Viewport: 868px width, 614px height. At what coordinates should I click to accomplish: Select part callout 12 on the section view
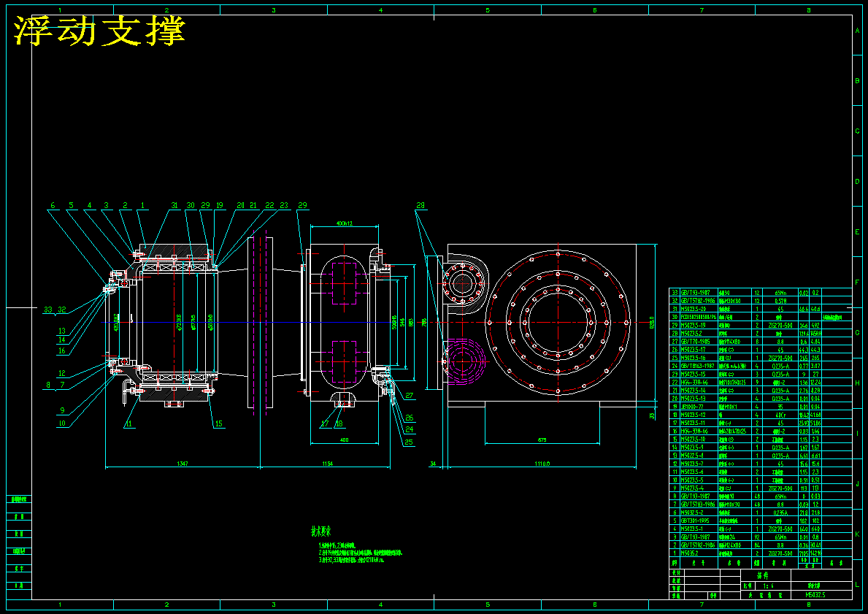click(62, 374)
